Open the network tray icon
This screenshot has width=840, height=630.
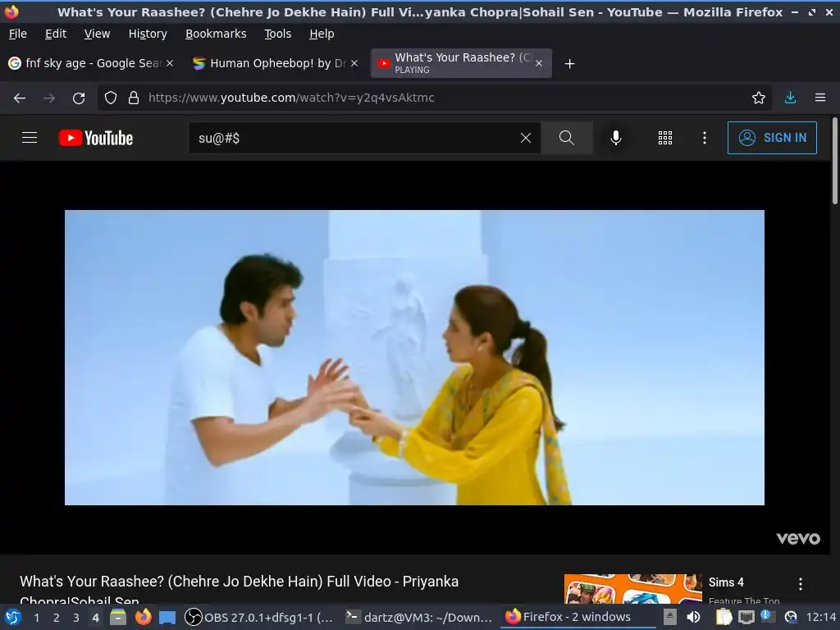(x=746, y=618)
